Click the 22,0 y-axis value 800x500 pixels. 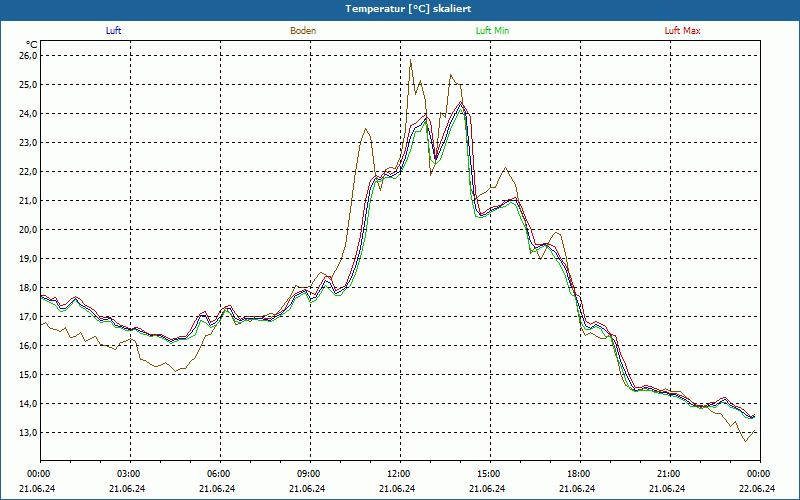pyautogui.click(x=29, y=171)
